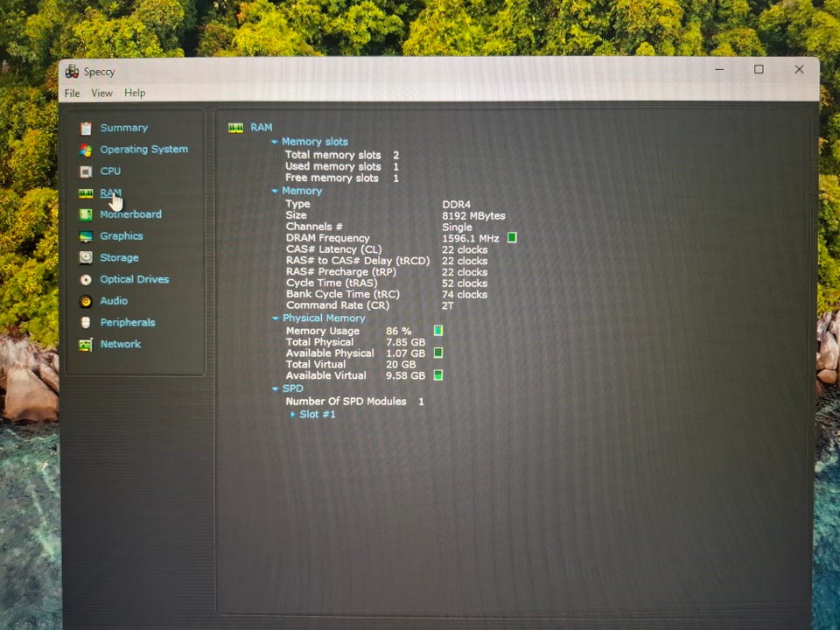The height and width of the screenshot is (630, 840).
Task: Click the 74 clocks bank cycle value
Action: (465, 295)
